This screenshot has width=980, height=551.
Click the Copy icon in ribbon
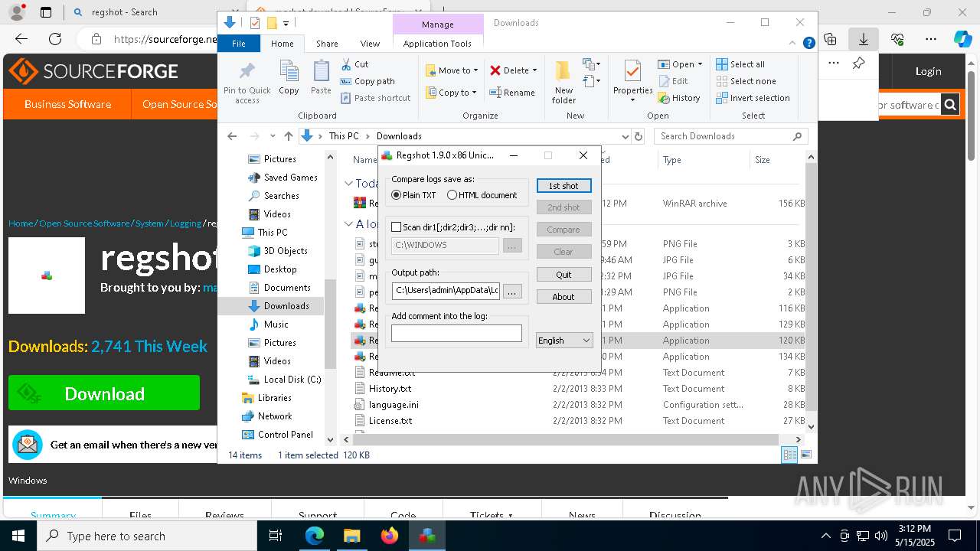point(289,72)
